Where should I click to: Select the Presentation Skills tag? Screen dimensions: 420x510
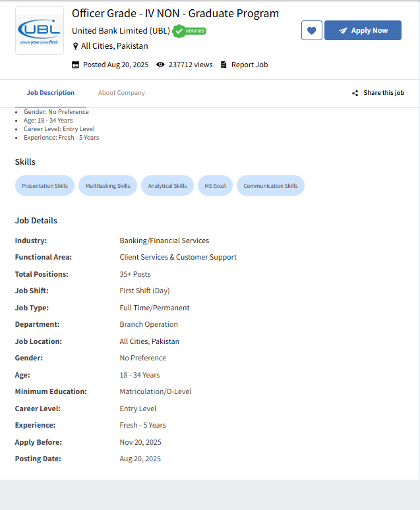point(45,186)
